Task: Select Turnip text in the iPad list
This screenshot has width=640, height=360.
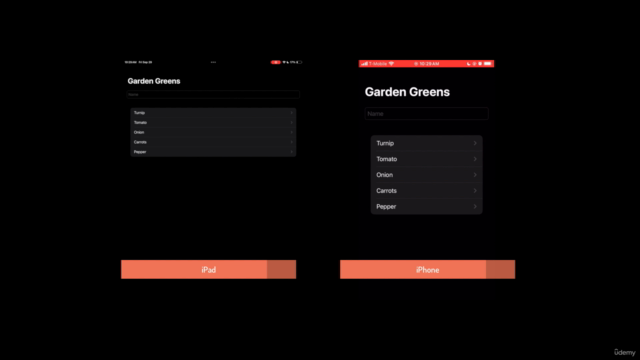Action: pyautogui.click(x=139, y=113)
